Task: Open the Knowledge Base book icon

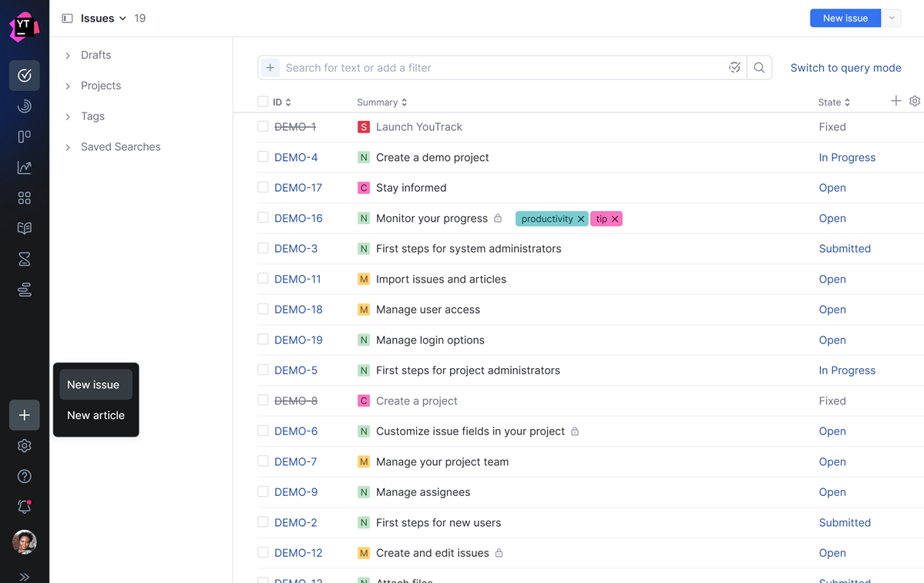Action: (x=25, y=228)
